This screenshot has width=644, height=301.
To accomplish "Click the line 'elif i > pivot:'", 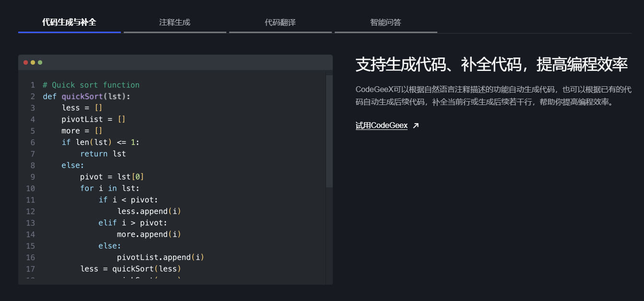I will 133,223.
